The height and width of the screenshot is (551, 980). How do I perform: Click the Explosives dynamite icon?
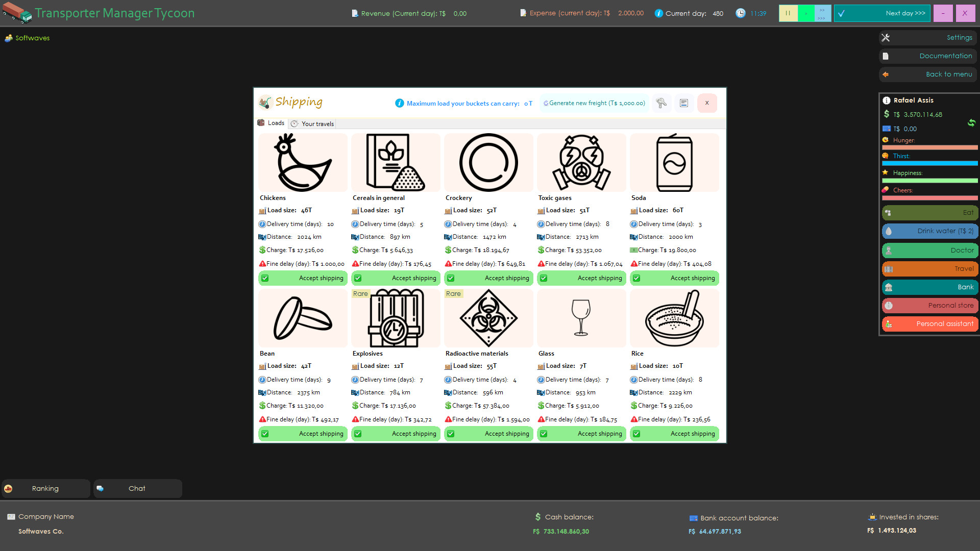click(x=396, y=318)
